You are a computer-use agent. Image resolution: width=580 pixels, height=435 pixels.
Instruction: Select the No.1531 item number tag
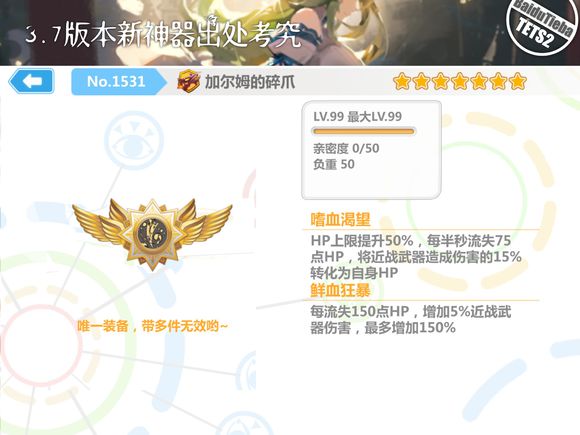click(x=118, y=82)
